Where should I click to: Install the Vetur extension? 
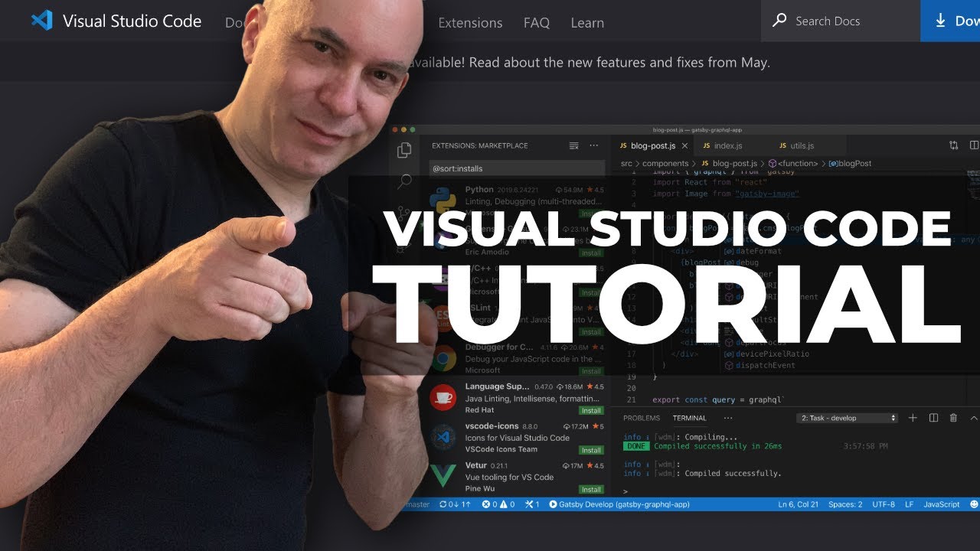pos(591,489)
